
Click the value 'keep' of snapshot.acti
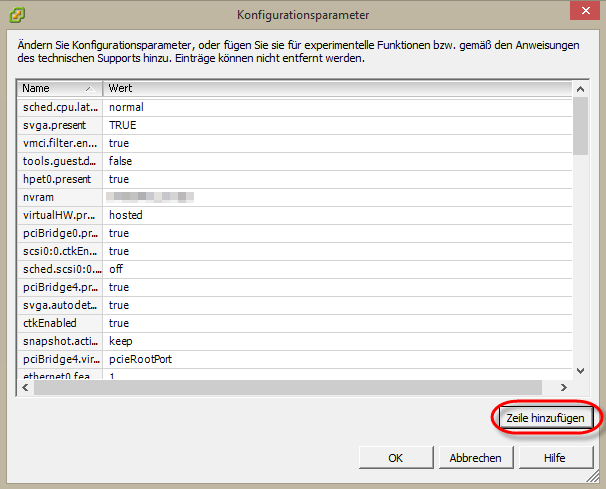click(x=121, y=341)
